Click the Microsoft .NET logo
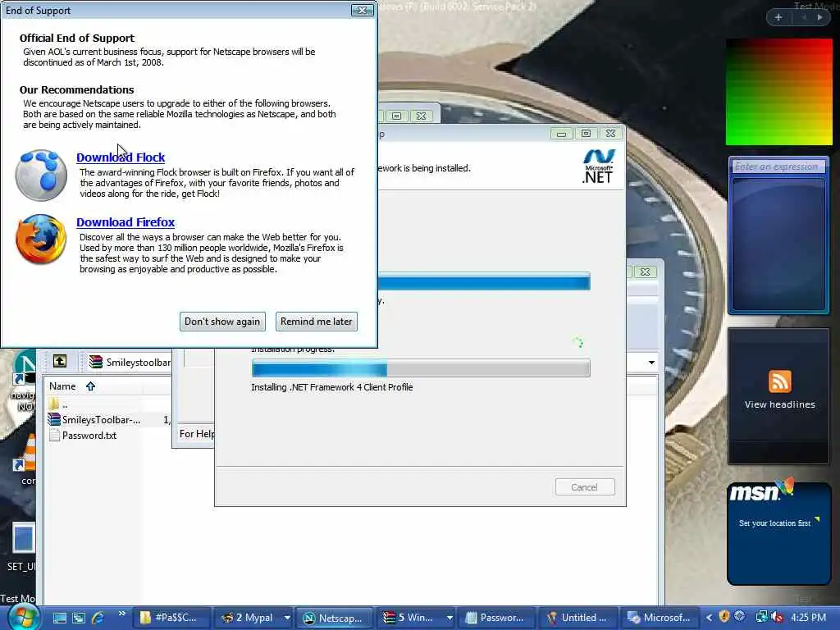This screenshot has width=840, height=630. coord(598,167)
